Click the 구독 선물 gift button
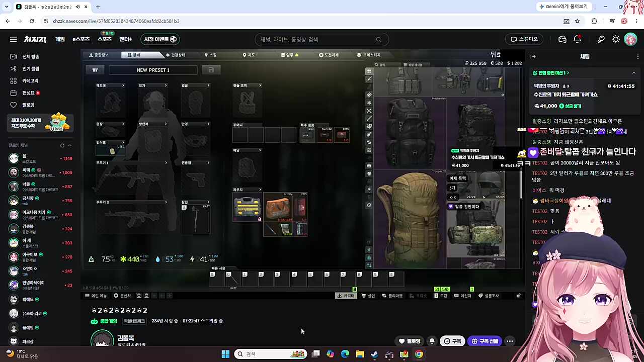The width and height of the screenshot is (644, 362). point(485,341)
